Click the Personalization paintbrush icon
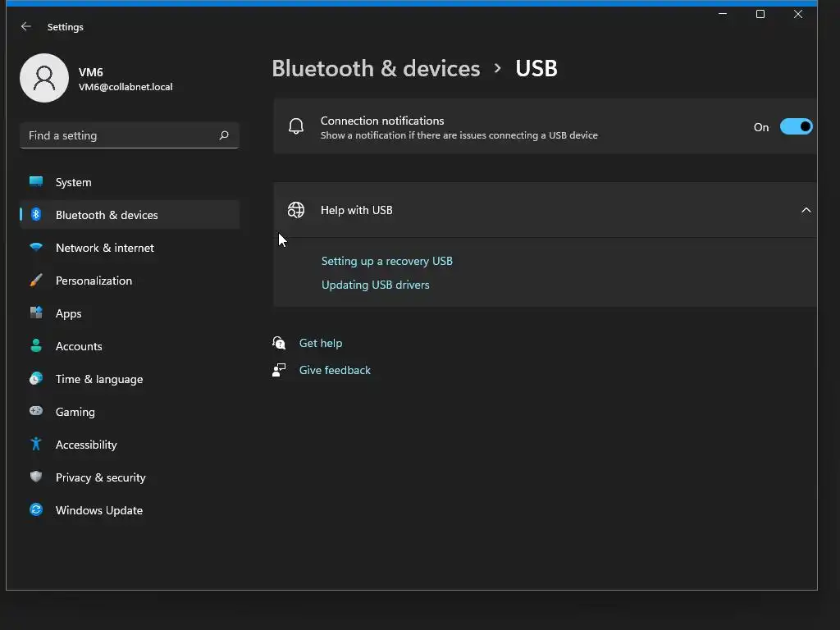 pyautogui.click(x=36, y=281)
